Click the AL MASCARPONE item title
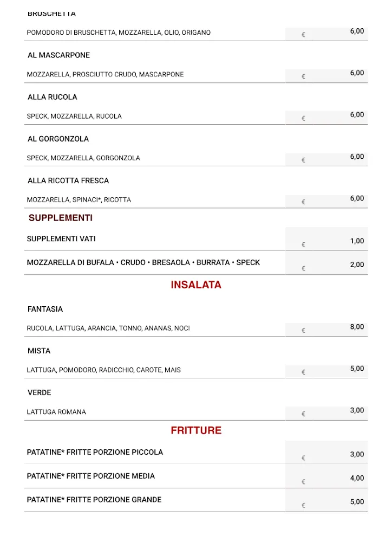The image size is (392, 555). [x=58, y=55]
